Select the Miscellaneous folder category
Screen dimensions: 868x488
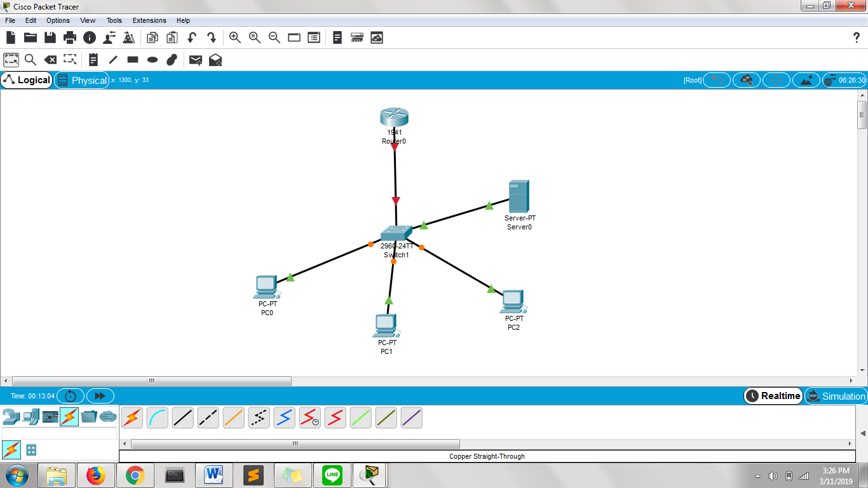89,417
